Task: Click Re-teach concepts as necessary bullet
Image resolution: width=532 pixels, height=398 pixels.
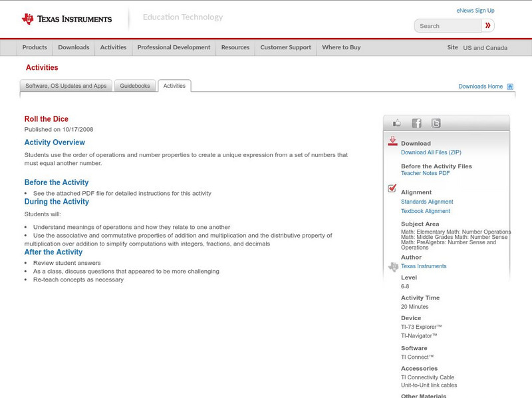Action: [x=78, y=280]
